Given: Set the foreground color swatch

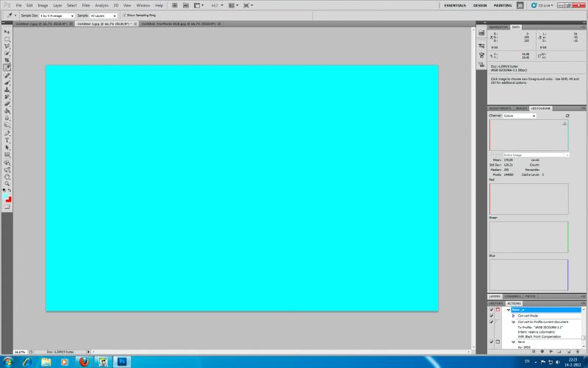Looking at the screenshot, I should 5,196.
